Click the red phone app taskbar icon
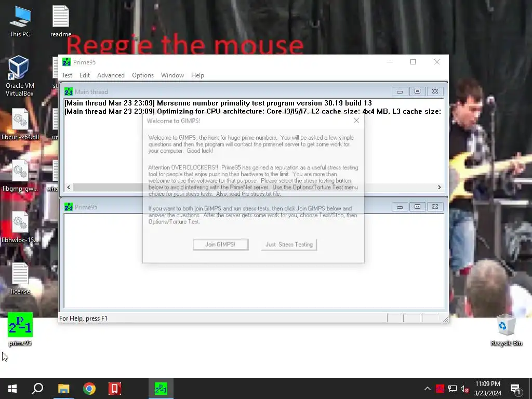Viewport: 532px width, 399px height. tap(115, 389)
